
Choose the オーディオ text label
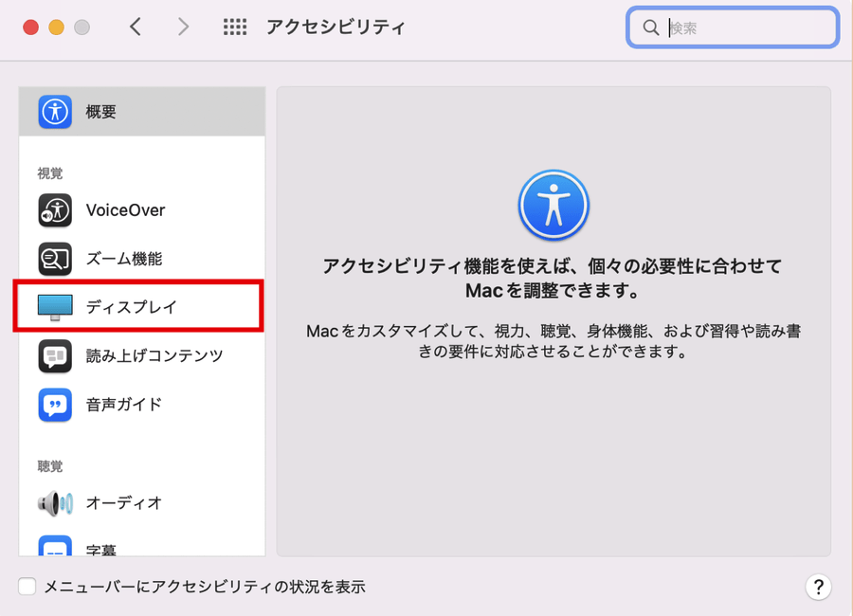124,503
